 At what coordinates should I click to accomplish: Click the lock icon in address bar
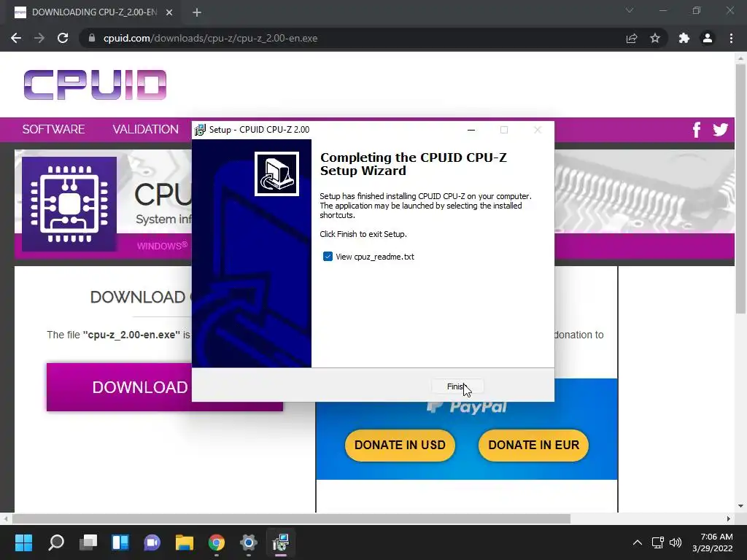point(92,38)
